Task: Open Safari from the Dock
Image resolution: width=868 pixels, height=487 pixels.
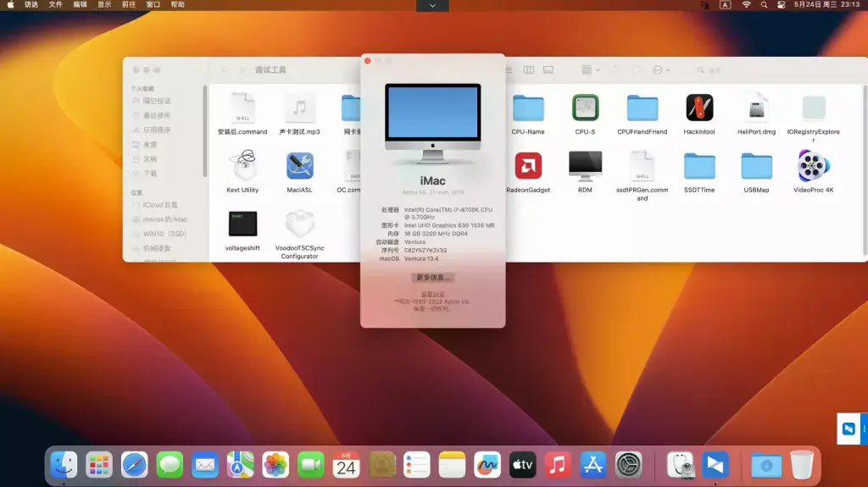Action: click(x=135, y=465)
